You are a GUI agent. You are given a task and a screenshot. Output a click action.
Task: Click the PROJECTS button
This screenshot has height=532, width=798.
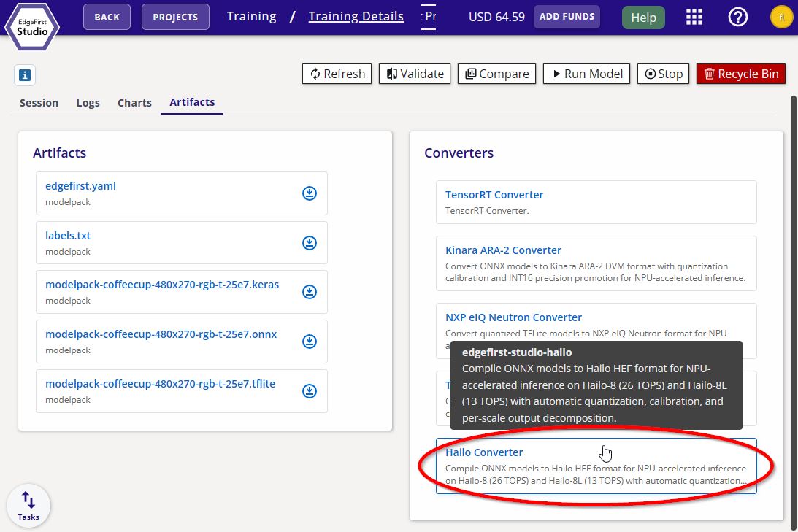(x=175, y=17)
